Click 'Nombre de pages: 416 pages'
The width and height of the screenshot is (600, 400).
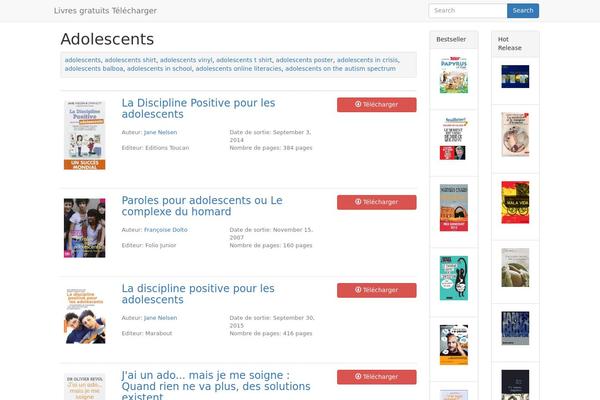tap(271, 334)
